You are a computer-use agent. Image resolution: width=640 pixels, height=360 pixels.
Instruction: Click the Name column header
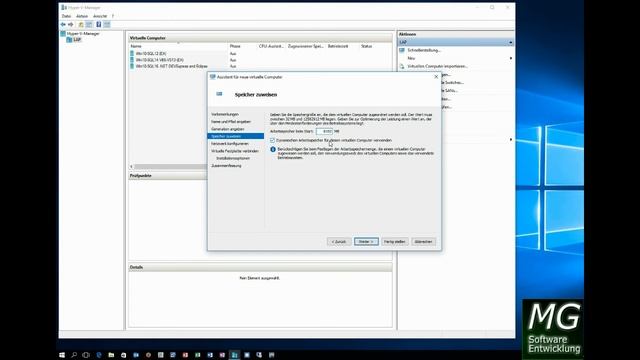click(178, 47)
